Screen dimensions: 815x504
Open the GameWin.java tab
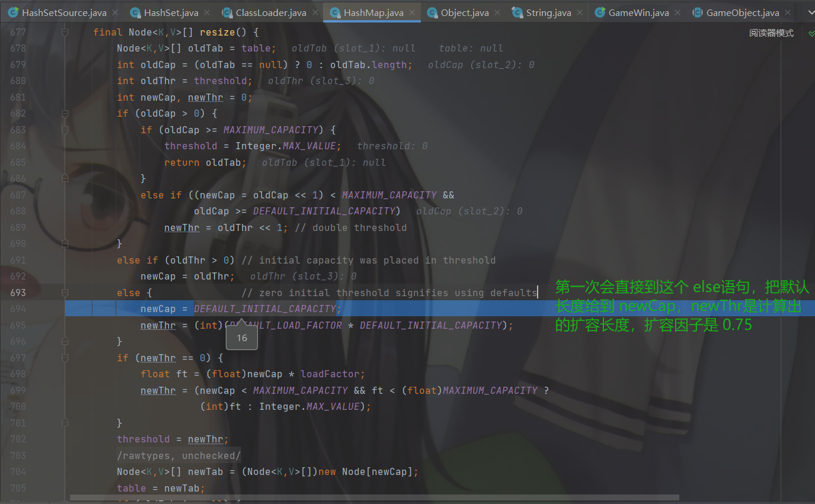639,12
